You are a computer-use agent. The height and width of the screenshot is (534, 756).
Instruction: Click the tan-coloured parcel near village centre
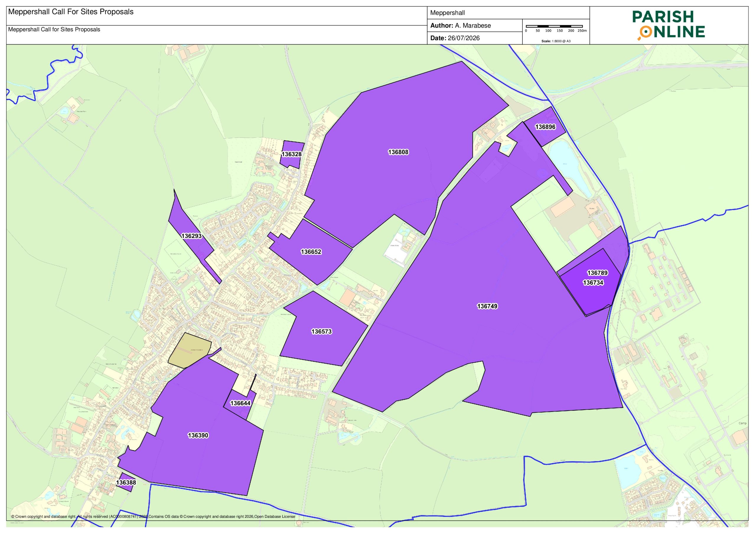[190, 350]
